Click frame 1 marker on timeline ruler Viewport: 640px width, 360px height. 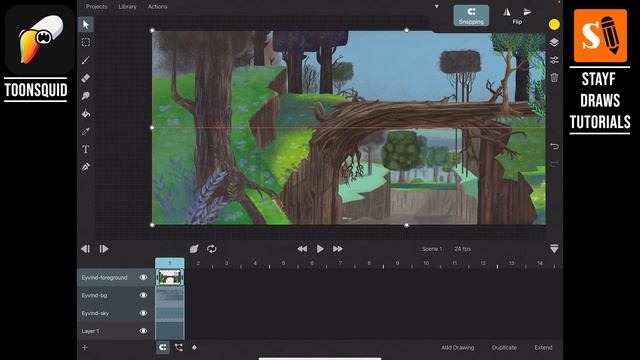[170, 263]
